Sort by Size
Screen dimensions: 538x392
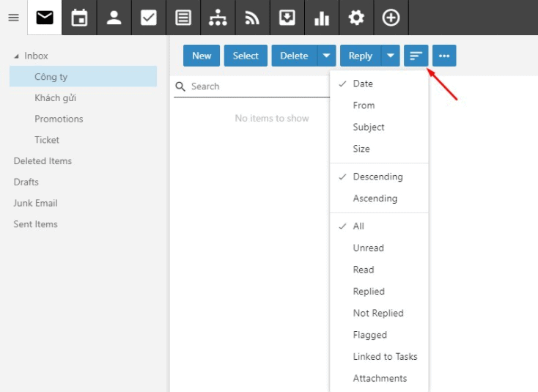tap(379, 149)
